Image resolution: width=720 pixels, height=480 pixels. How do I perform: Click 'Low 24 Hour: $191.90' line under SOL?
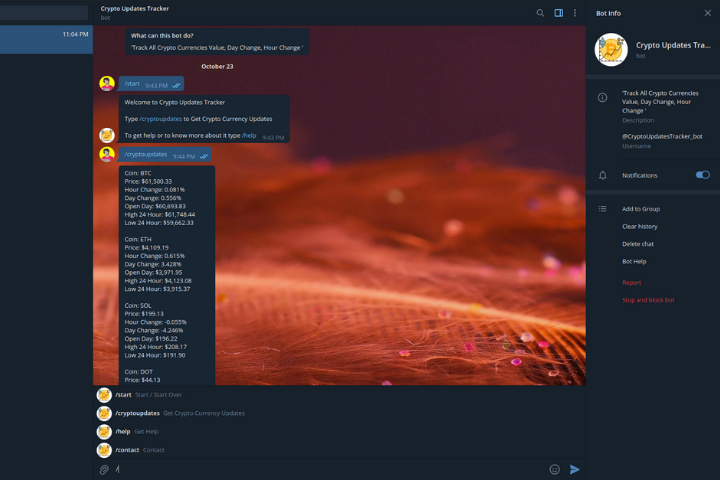click(x=155, y=355)
